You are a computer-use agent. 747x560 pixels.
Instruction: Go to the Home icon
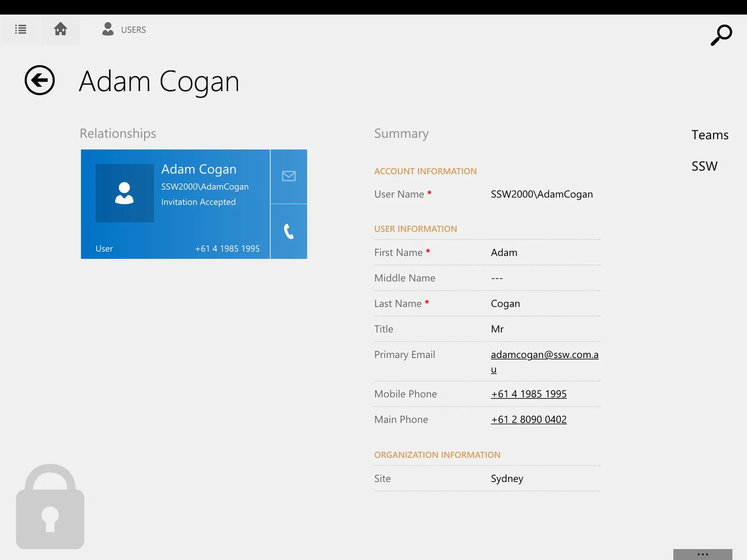click(x=61, y=29)
